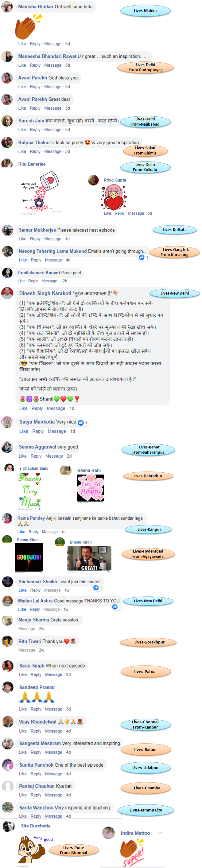Click Reply under Sunita Pancholi's comment
The width and height of the screenshot is (202, 868).
point(36,774)
